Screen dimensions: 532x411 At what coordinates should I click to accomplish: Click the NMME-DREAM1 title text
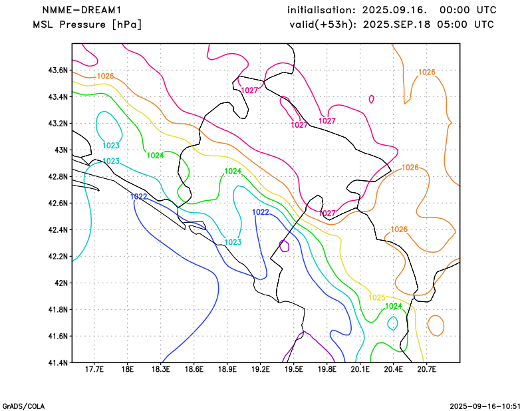click(81, 10)
